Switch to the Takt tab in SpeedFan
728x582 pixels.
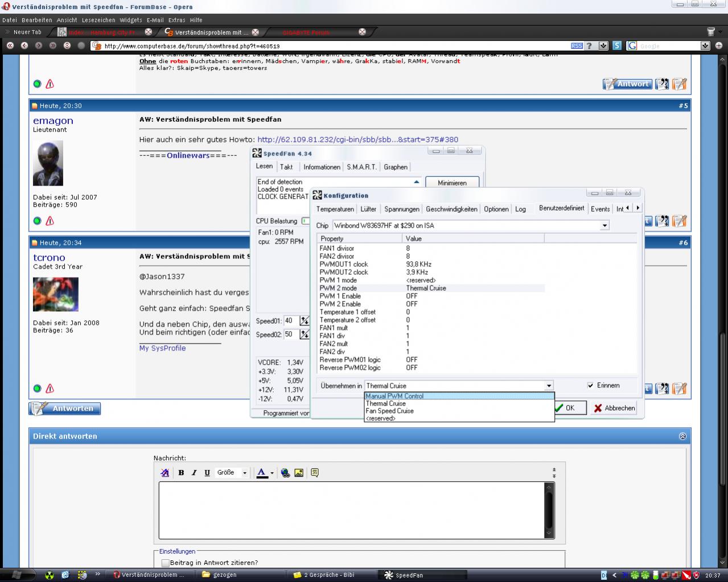tap(286, 167)
